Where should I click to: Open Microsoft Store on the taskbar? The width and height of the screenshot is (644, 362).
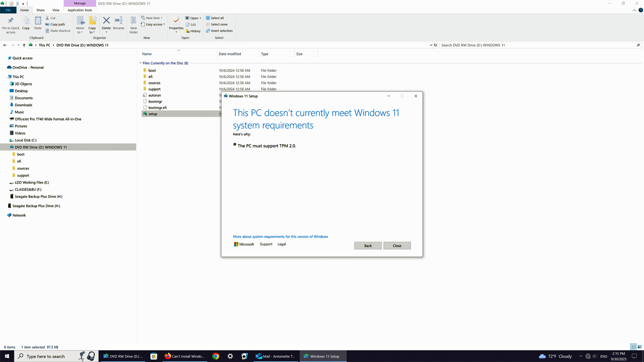[x=154, y=356]
